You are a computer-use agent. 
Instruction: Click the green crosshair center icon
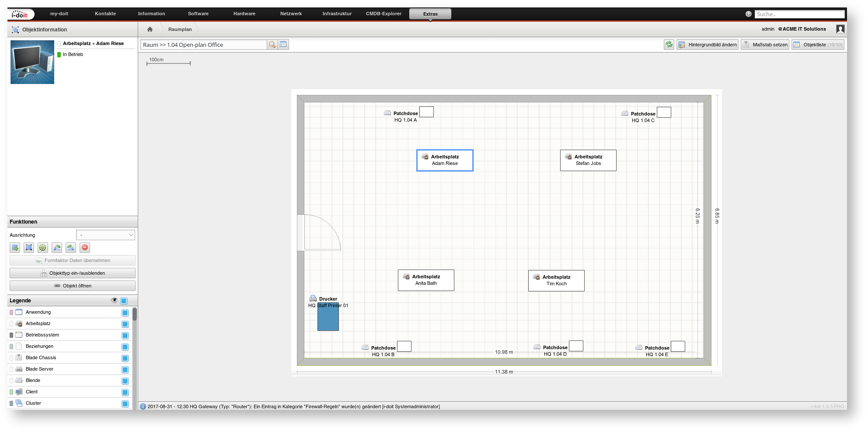(x=43, y=248)
